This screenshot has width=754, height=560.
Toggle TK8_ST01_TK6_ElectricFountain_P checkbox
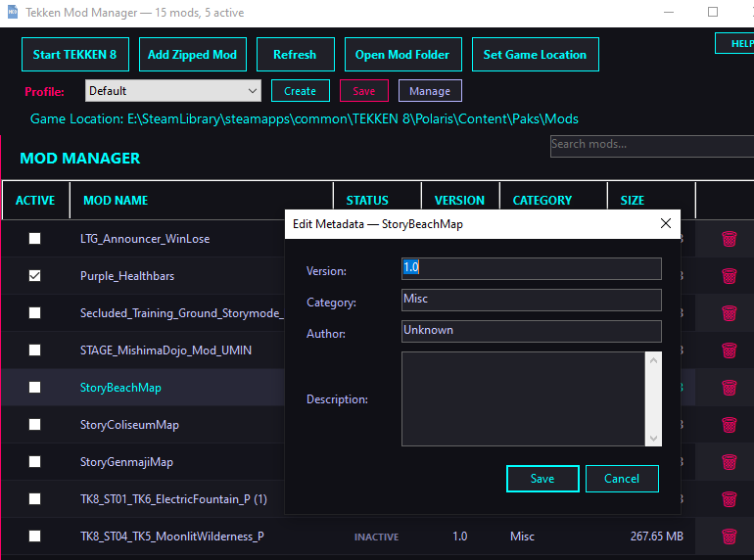(34, 499)
